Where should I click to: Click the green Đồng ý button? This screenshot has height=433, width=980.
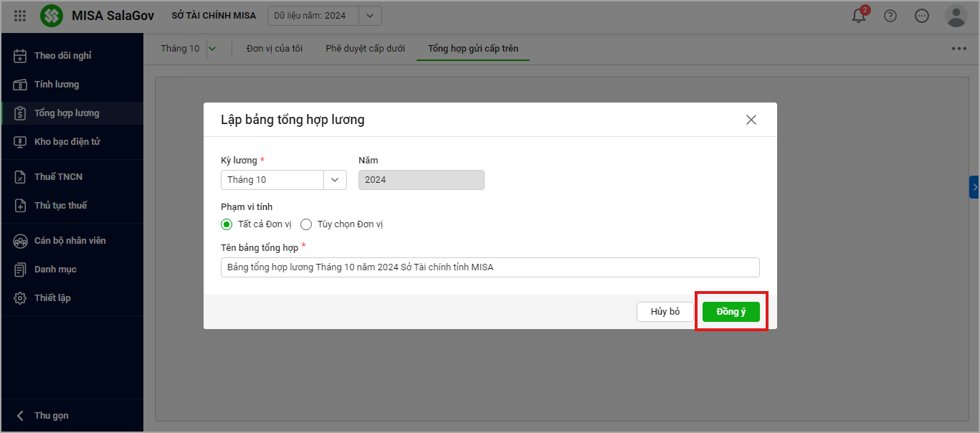coord(731,312)
